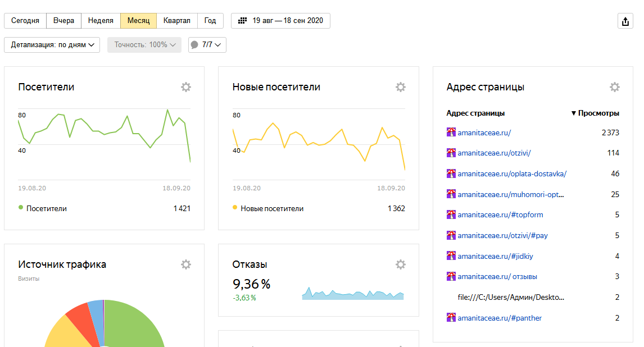
Task: Switch to the Квартал period
Action: (x=177, y=21)
